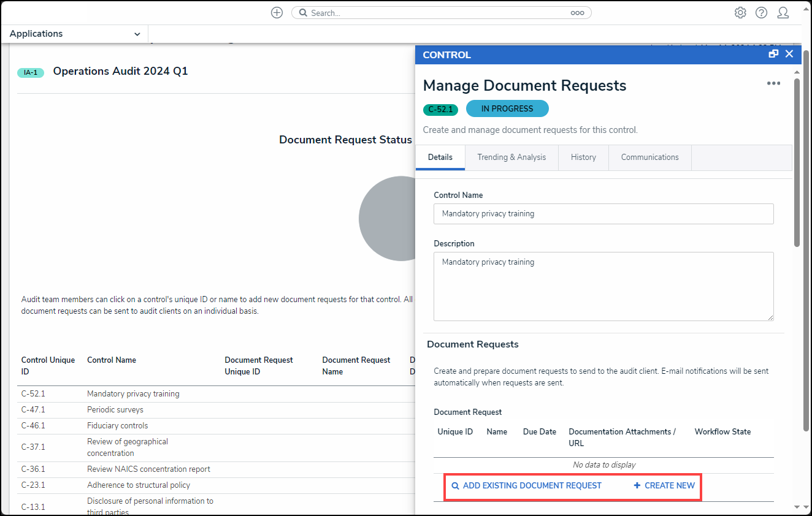The image size is (812, 516).
Task: Open the three-dot more options menu
Action: [773, 83]
